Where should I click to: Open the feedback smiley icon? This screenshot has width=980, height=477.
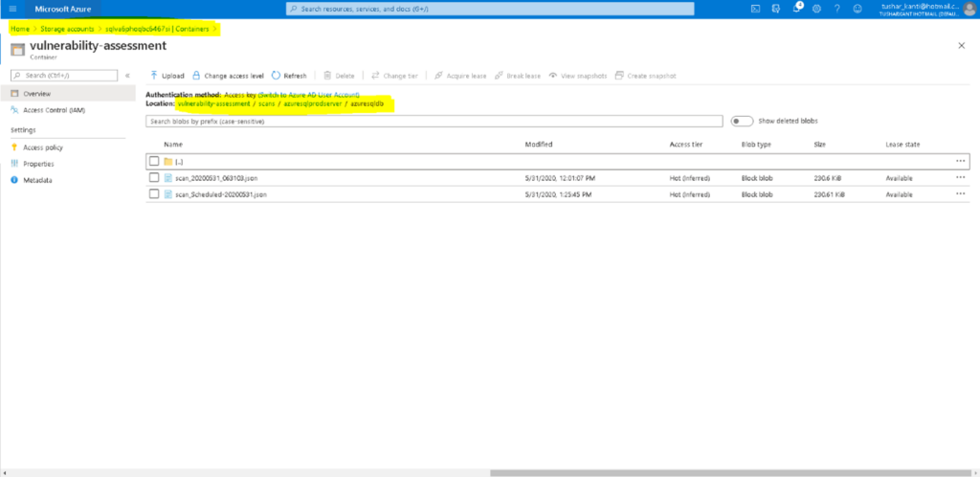point(857,9)
